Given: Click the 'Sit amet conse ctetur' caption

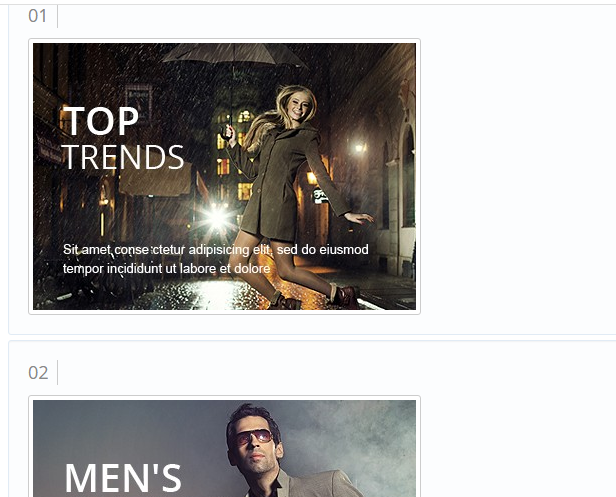Looking at the screenshot, I should 216,259.
